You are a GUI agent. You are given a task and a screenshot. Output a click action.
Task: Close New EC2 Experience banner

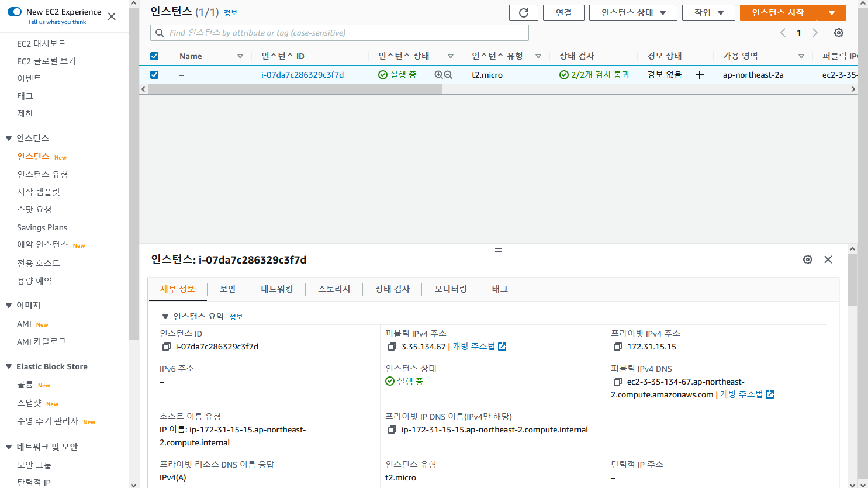(x=112, y=16)
